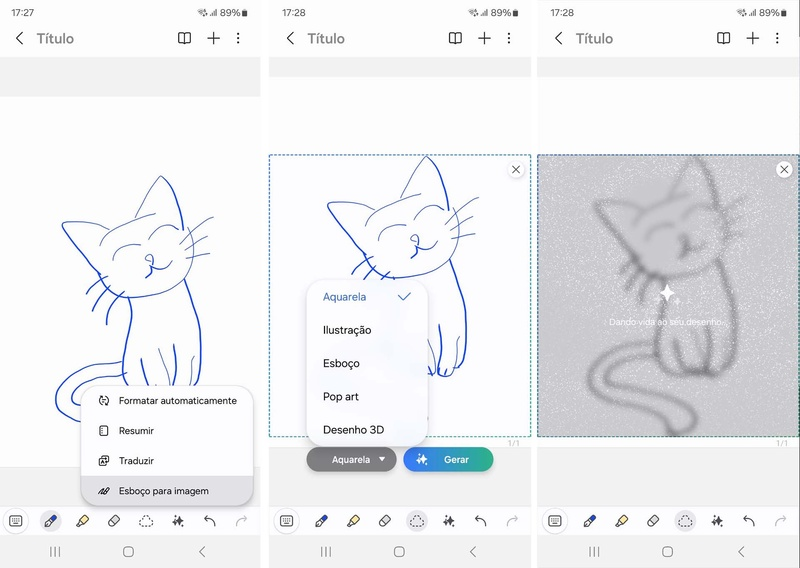The width and height of the screenshot is (800, 568).
Task: Activate lasso selection tool in left screen
Action: (146, 521)
